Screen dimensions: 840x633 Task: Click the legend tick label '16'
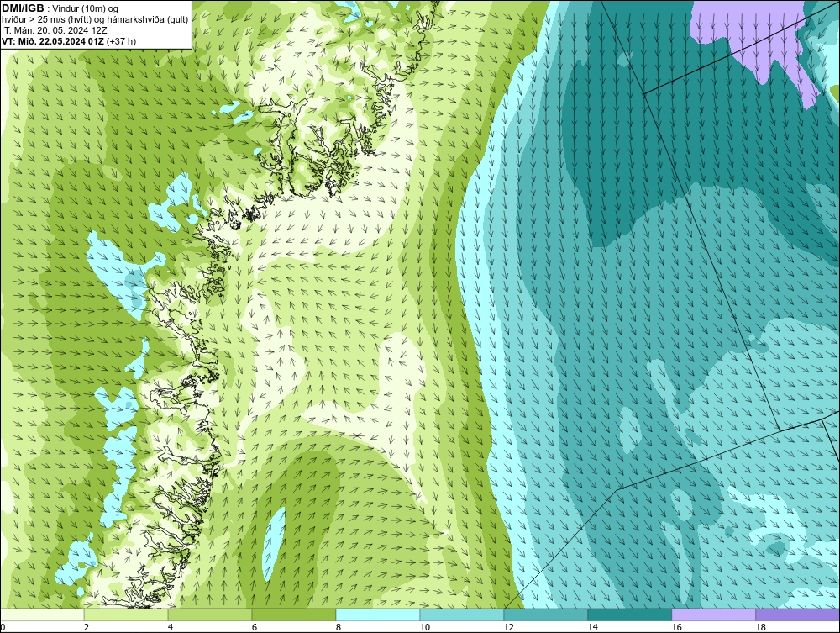[676, 627]
